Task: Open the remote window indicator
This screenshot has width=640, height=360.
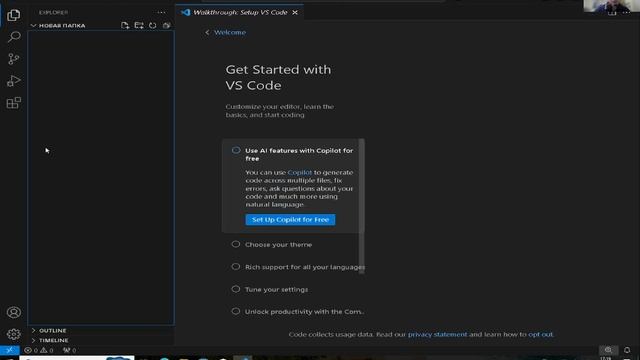Action: [9, 350]
